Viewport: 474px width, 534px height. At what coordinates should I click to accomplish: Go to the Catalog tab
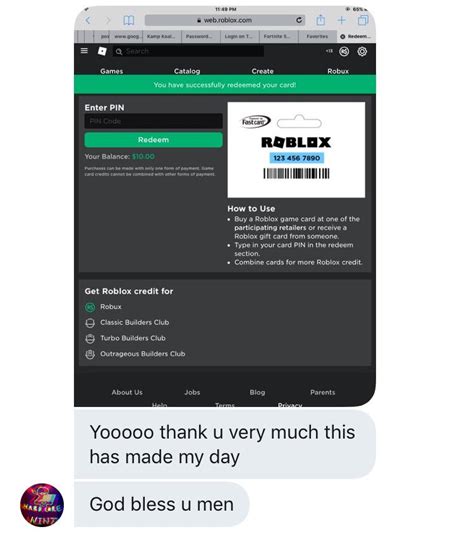pos(187,71)
